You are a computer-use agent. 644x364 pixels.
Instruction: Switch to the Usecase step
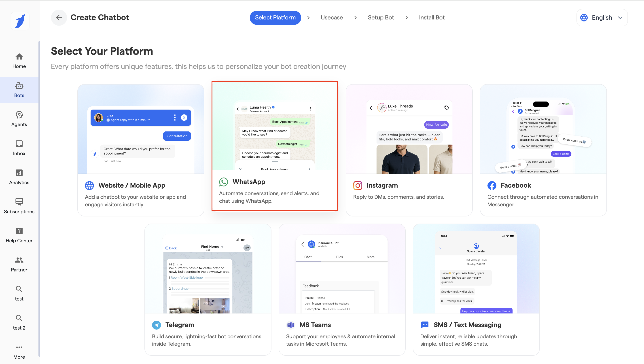331,17
